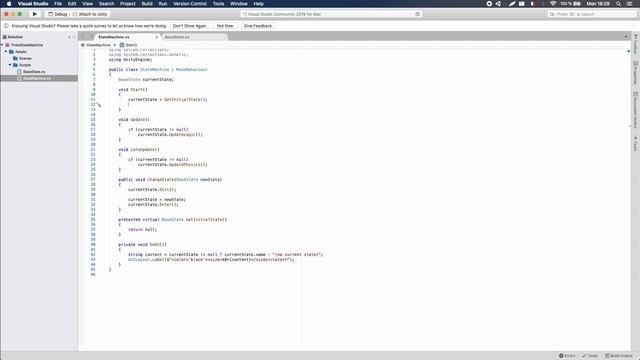Select the FiniteStateMachine project
Screen dimensions: 640x360
27,45
